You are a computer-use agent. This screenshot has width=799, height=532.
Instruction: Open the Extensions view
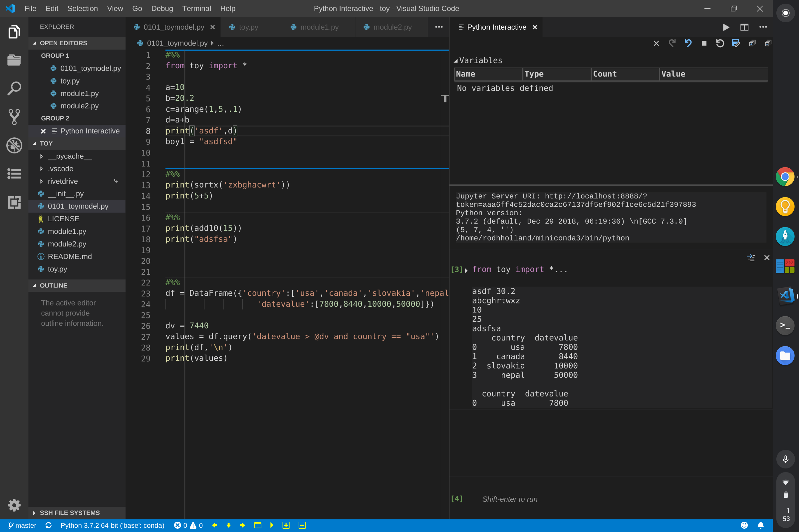(x=14, y=202)
